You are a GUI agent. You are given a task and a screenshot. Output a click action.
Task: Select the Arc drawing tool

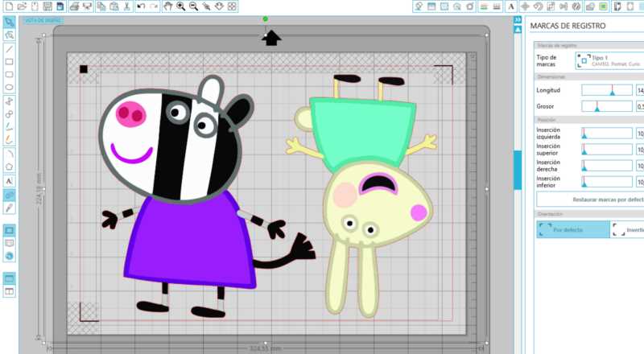tap(9, 154)
